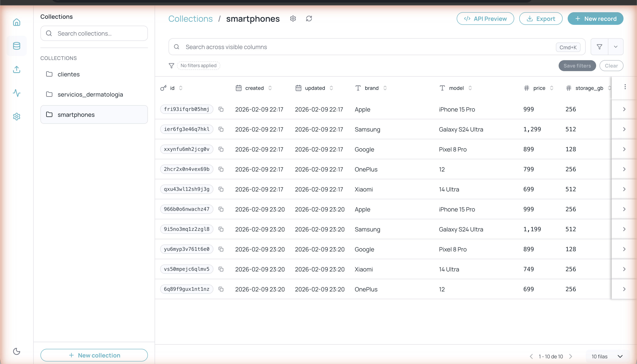Clear the applied filters
Screen dimensions: 637x364
click(612, 65)
